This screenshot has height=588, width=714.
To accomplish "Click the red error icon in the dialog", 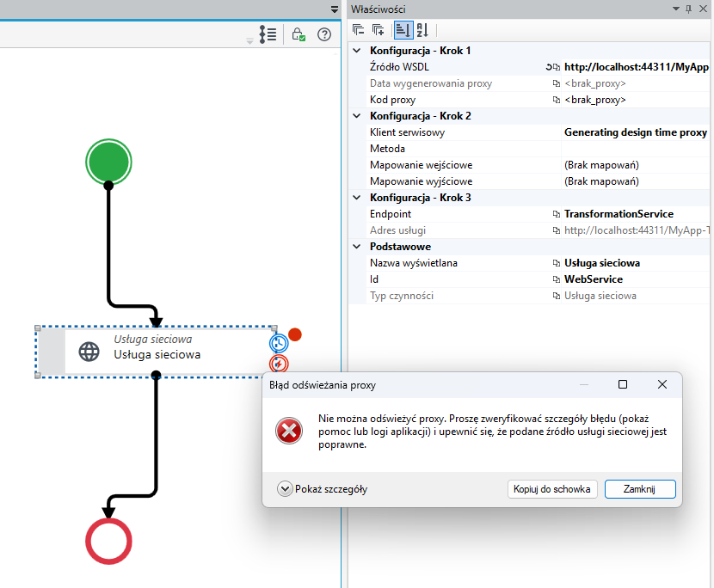I will tap(289, 431).
